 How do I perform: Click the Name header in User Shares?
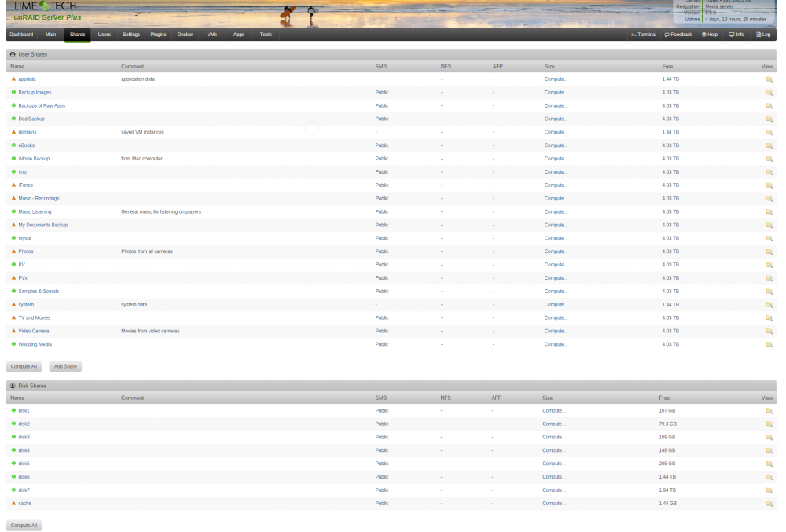(x=17, y=67)
